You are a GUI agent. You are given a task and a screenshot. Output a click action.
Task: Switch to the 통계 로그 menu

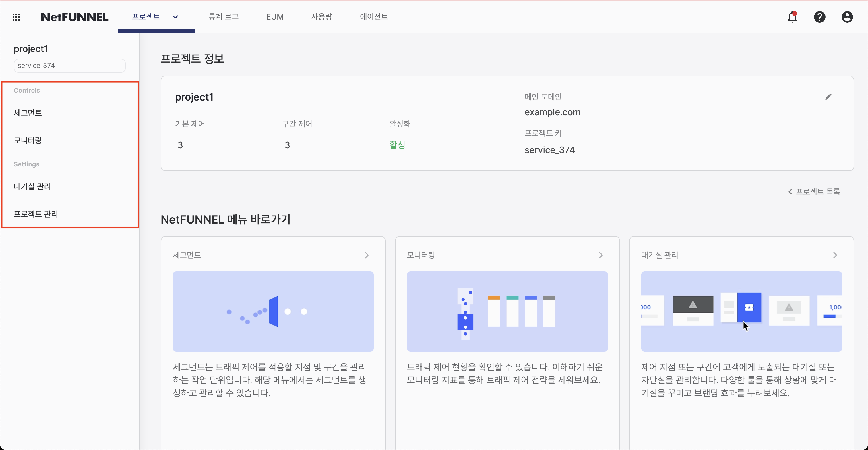click(223, 17)
